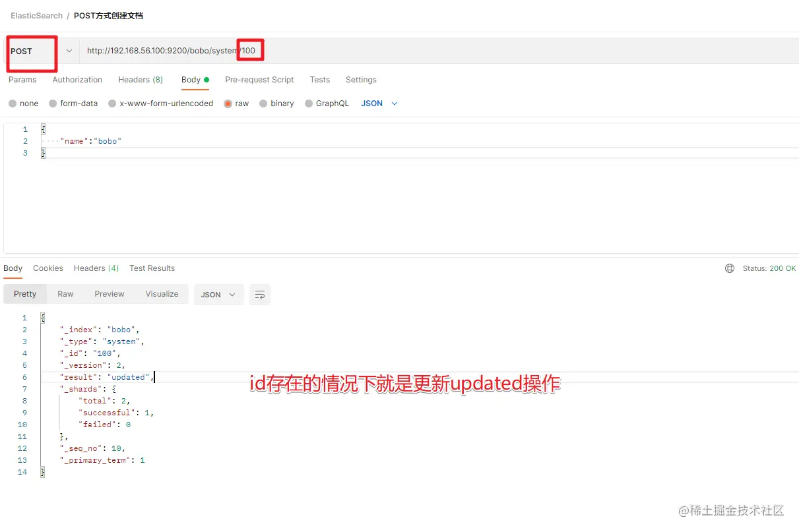Select the request Body tab
This screenshot has width=799, height=532.
pos(195,80)
